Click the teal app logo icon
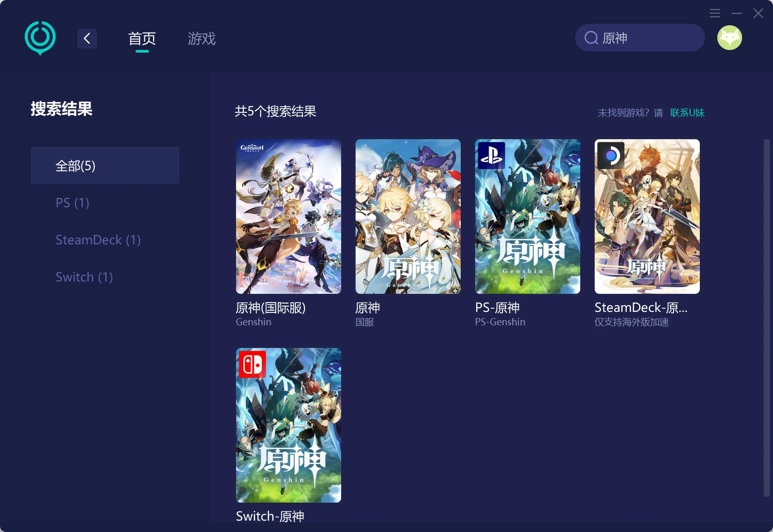 40,38
